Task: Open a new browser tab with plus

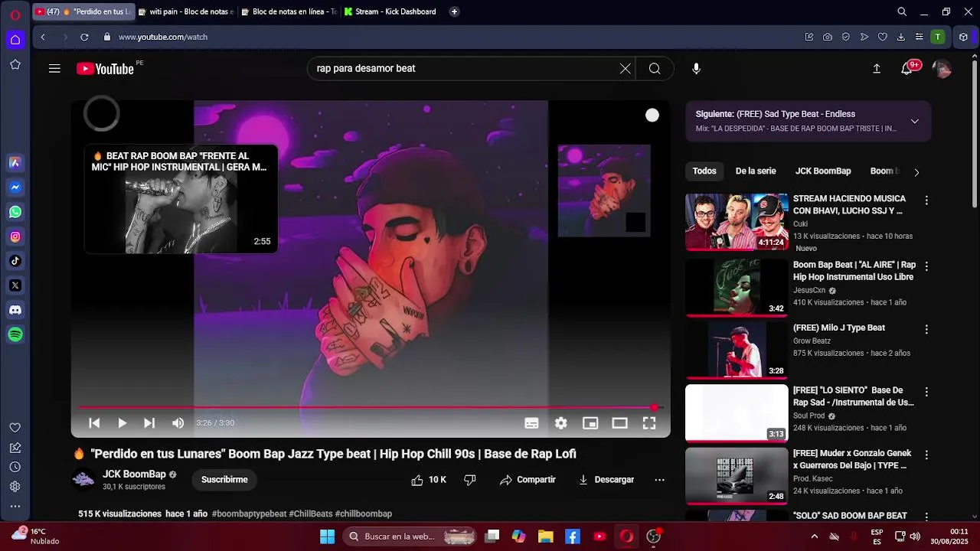Action: (454, 11)
